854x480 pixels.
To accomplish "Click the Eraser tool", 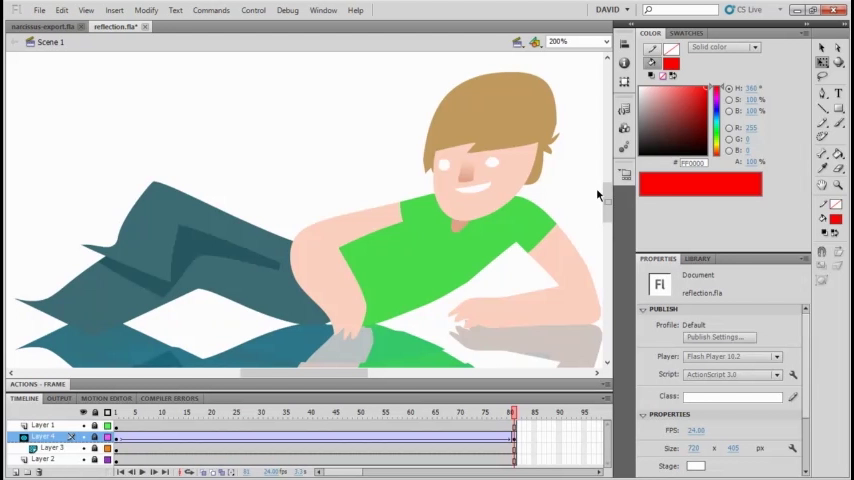I will [x=838, y=169].
